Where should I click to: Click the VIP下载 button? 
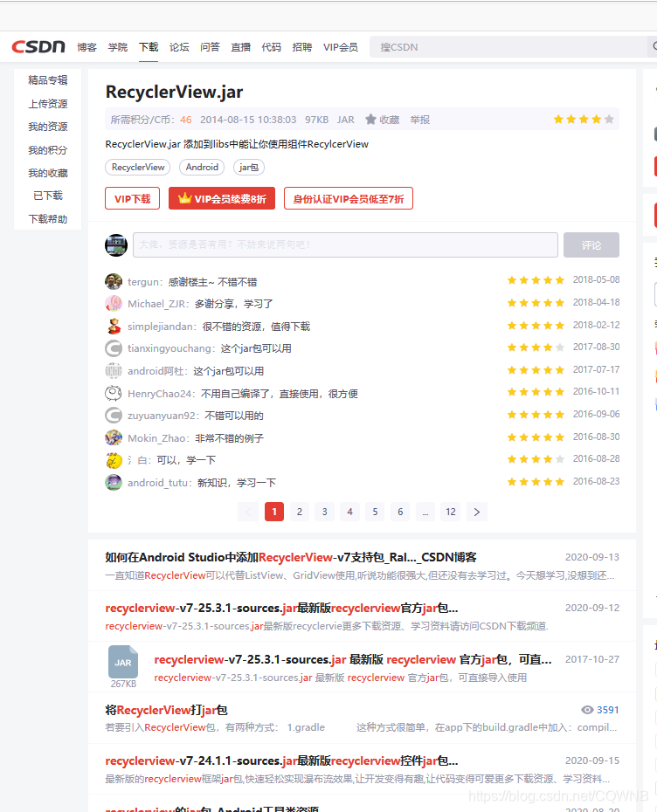[132, 198]
